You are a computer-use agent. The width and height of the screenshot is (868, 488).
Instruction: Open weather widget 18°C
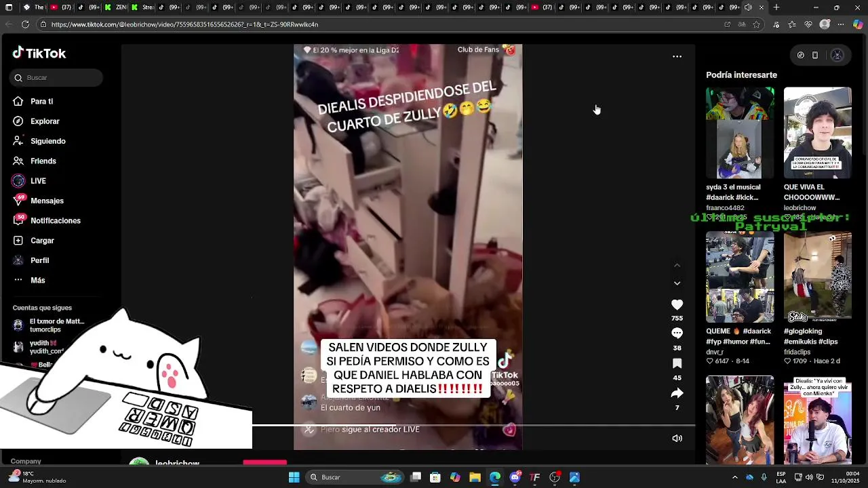(x=37, y=477)
